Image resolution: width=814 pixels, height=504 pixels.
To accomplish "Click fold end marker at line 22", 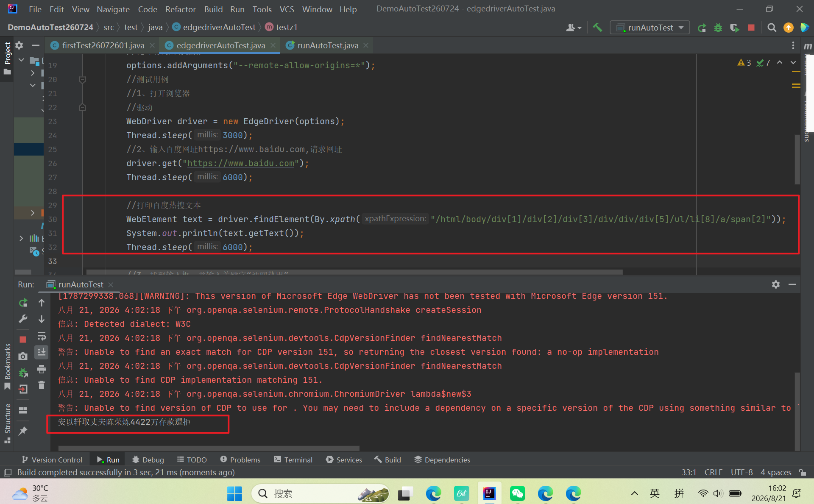I will (83, 107).
